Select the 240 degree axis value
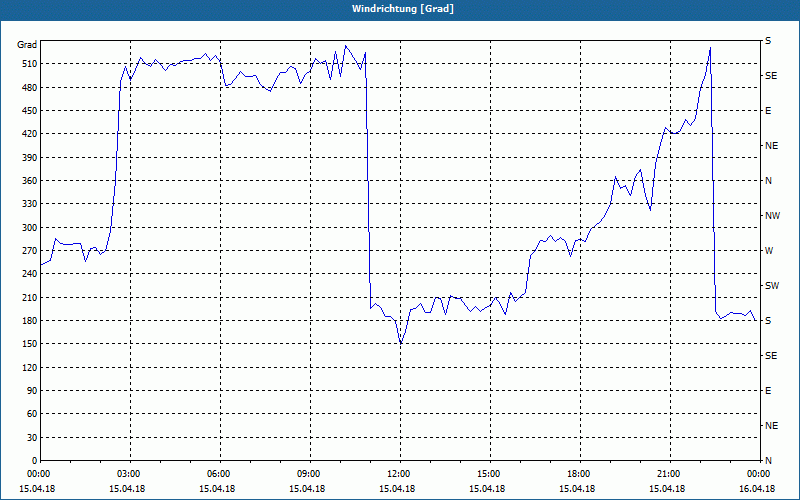Viewport: 800px width, 500px height. [30, 274]
